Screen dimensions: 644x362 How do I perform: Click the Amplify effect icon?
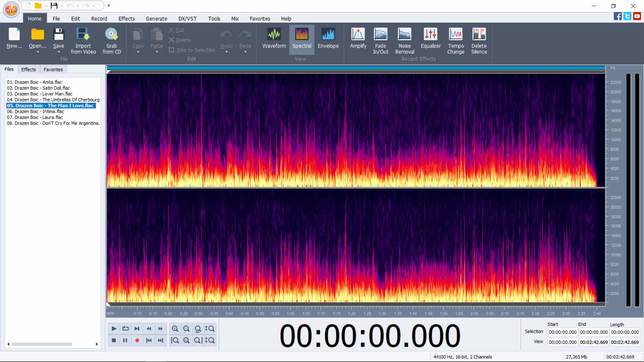click(x=358, y=34)
